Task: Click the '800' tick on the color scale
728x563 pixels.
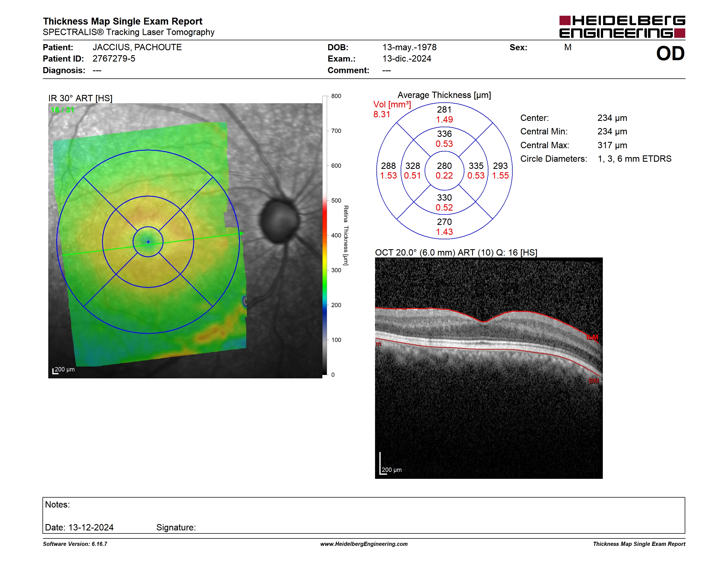Action: click(x=336, y=96)
